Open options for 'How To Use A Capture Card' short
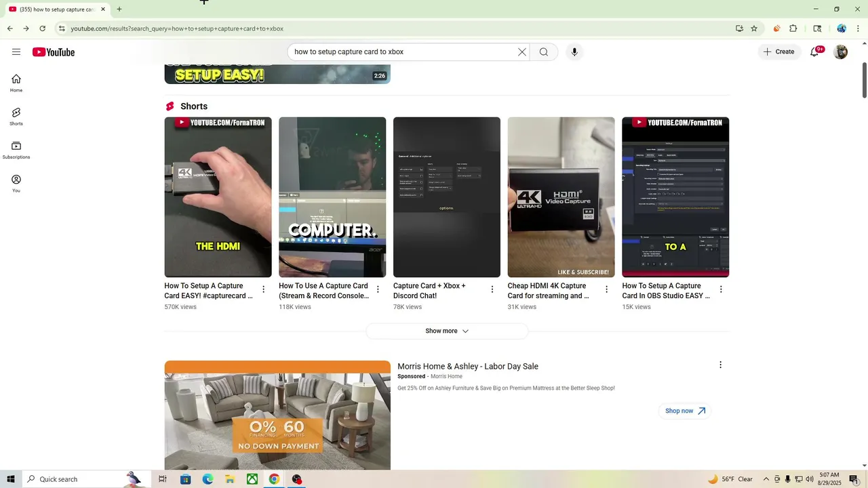 coord(378,289)
